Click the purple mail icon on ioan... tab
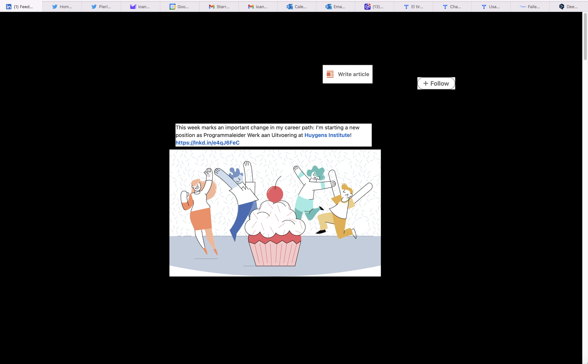Viewport: 588px width, 364px height. 133,7
